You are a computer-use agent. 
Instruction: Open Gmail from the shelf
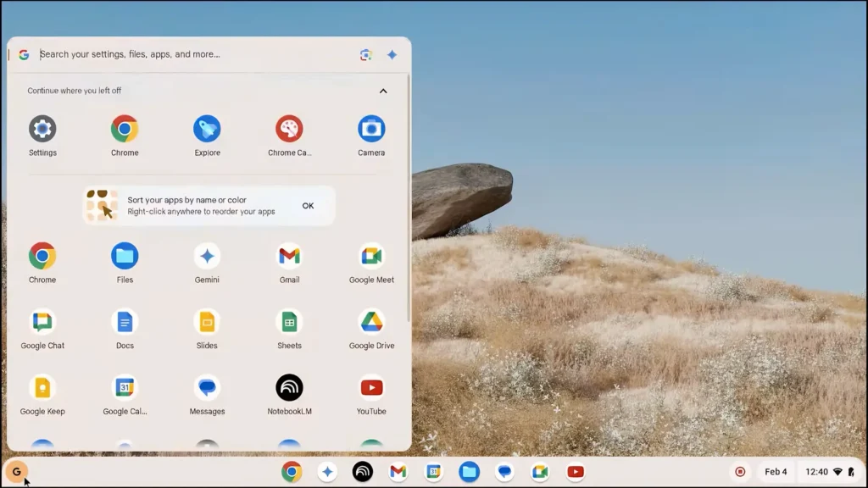(x=398, y=472)
